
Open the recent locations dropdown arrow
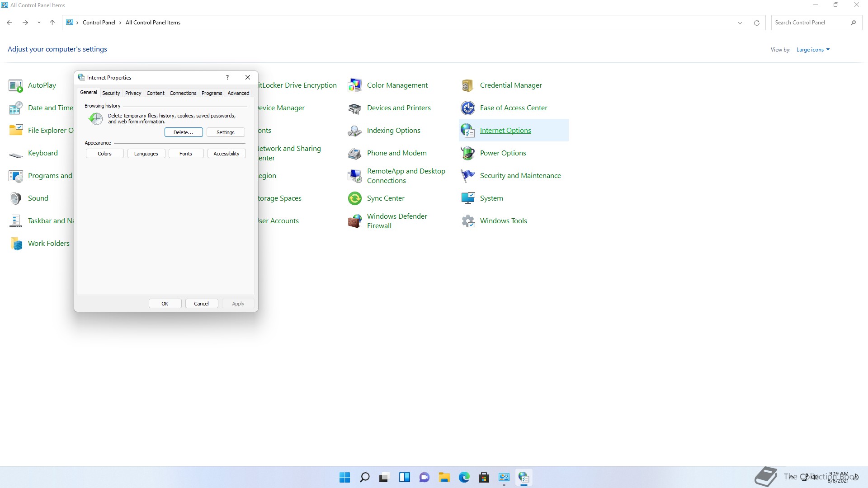[x=39, y=23]
